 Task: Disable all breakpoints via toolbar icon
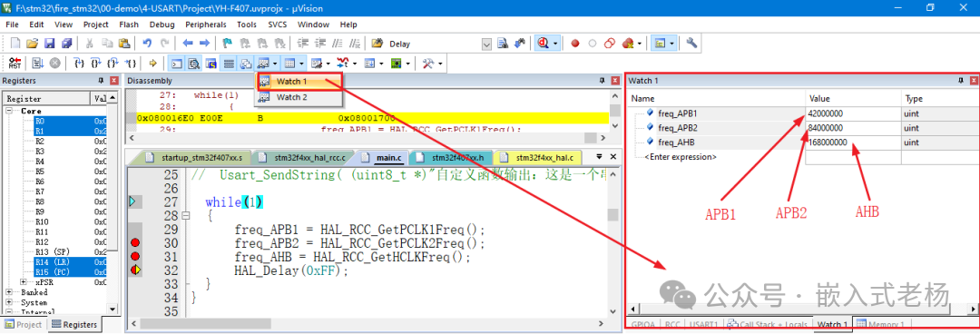tap(609, 44)
